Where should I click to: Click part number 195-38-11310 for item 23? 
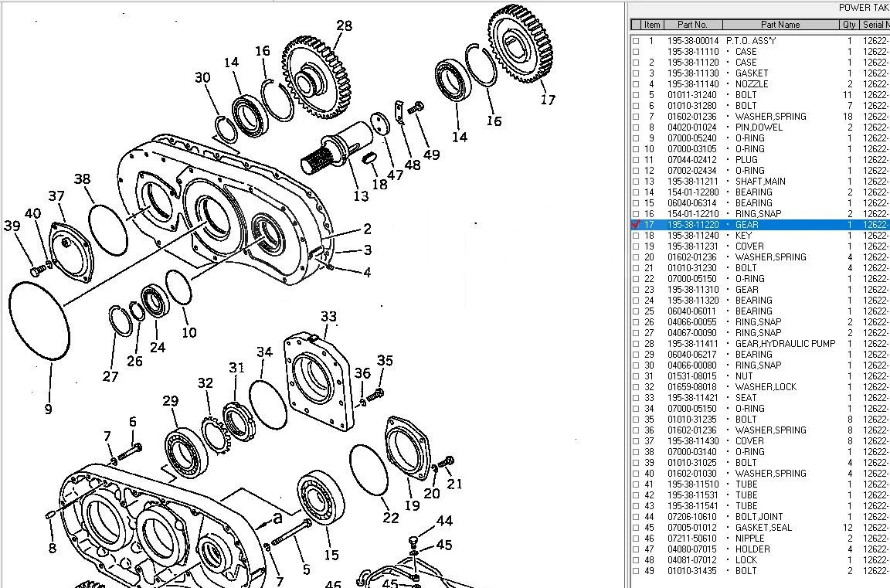pos(693,290)
